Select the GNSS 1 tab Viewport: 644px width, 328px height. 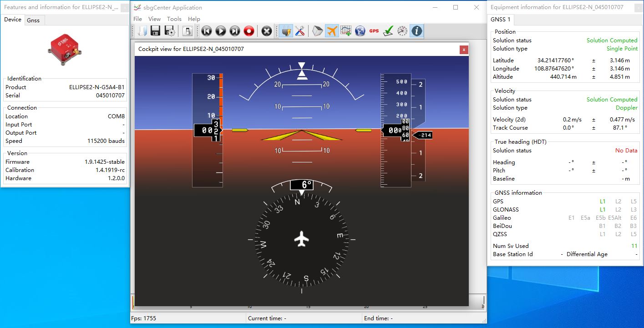click(501, 20)
